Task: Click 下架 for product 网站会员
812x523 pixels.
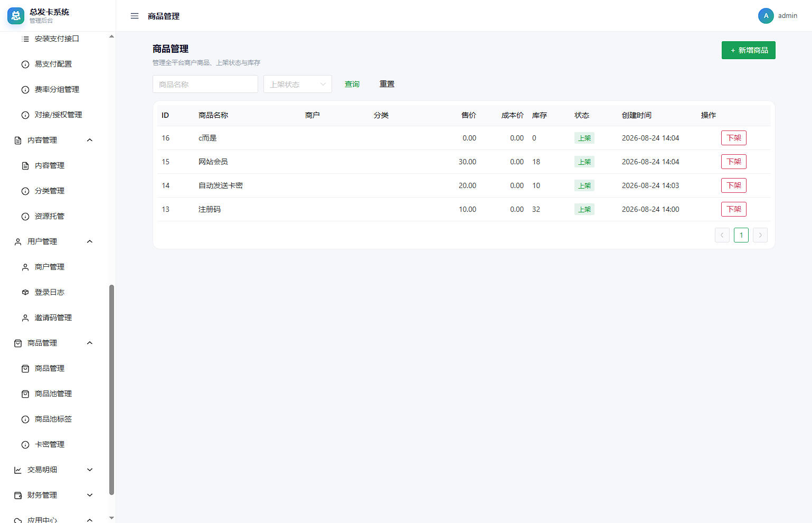Action: [x=734, y=162]
